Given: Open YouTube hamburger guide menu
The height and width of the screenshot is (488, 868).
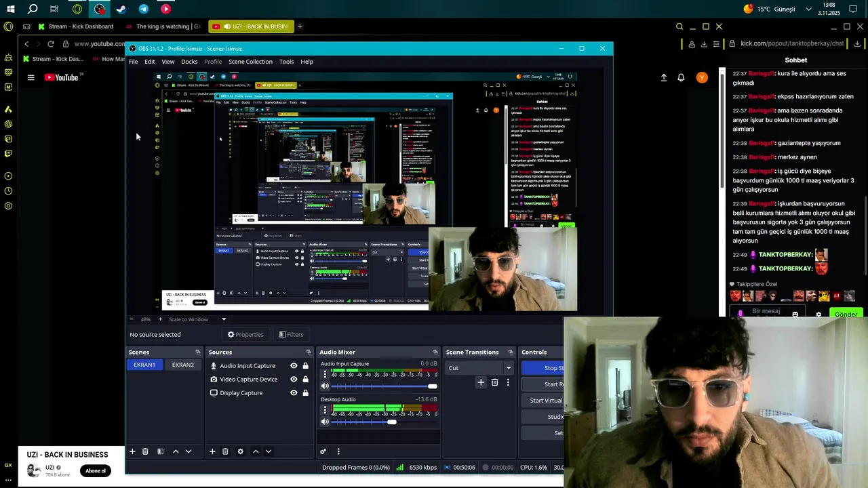Looking at the screenshot, I should (31, 77).
